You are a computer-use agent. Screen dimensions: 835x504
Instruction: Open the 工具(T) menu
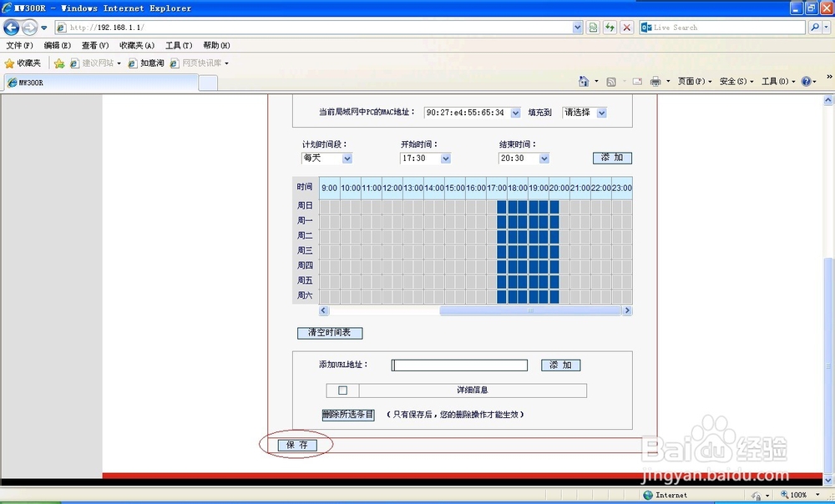tap(177, 45)
